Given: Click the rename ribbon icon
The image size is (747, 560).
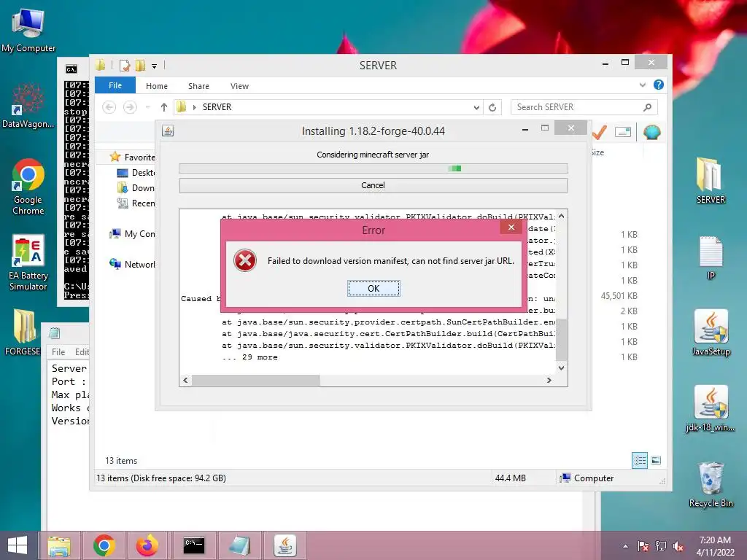Looking at the screenshot, I should [623, 132].
